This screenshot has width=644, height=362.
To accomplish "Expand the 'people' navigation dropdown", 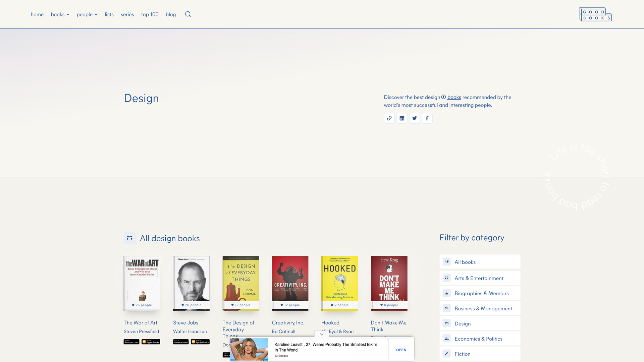I will [87, 14].
